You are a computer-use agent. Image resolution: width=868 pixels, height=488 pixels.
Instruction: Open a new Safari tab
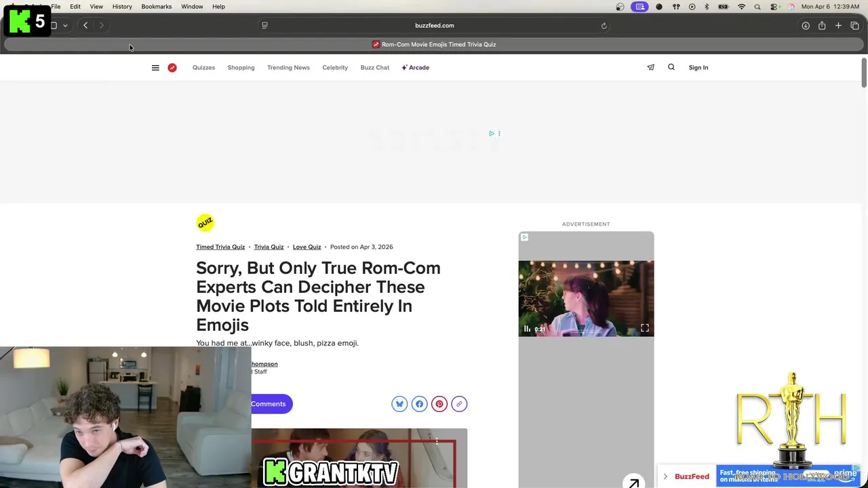838,26
